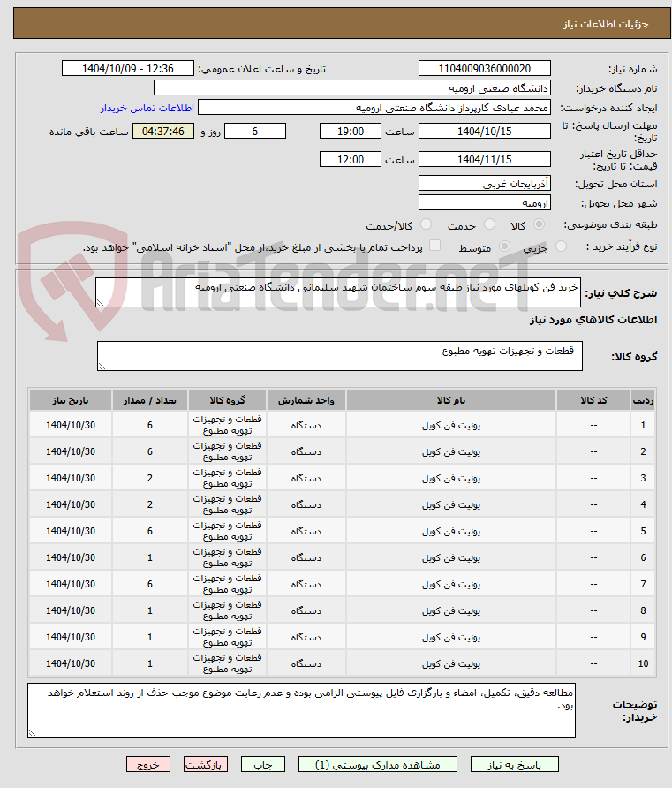Click the price validity date 1404/11/15 field

484,160
